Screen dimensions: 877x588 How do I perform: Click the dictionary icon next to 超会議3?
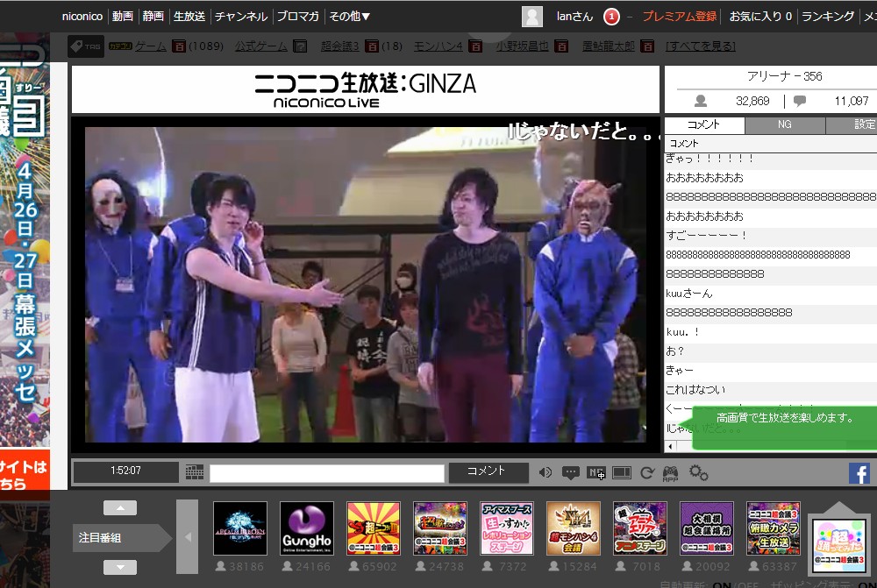tap(372, 46)
